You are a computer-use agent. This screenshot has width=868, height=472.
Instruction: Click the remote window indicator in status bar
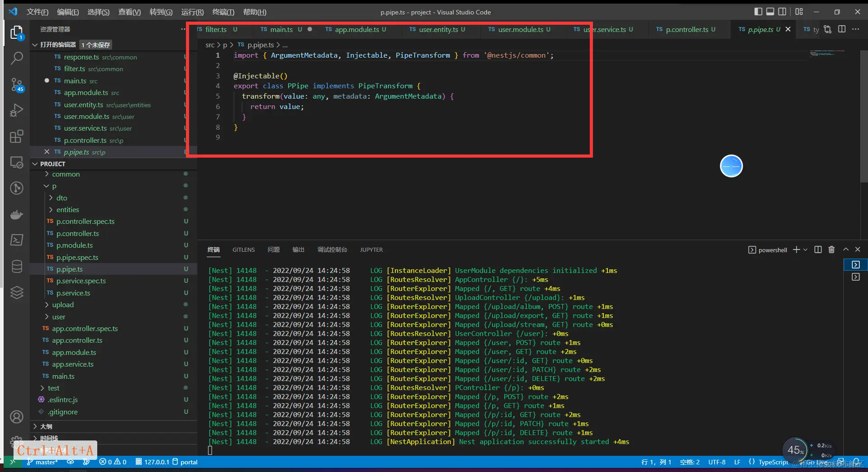13,462
